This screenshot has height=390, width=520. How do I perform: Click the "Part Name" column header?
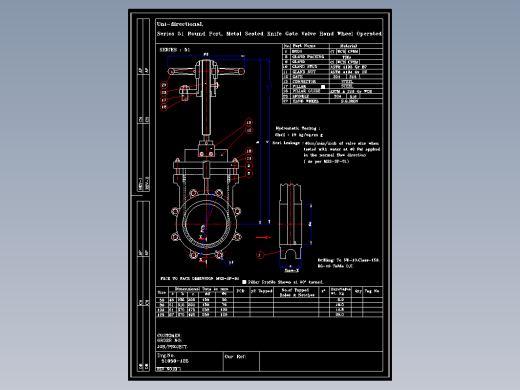tap(304, 46)
